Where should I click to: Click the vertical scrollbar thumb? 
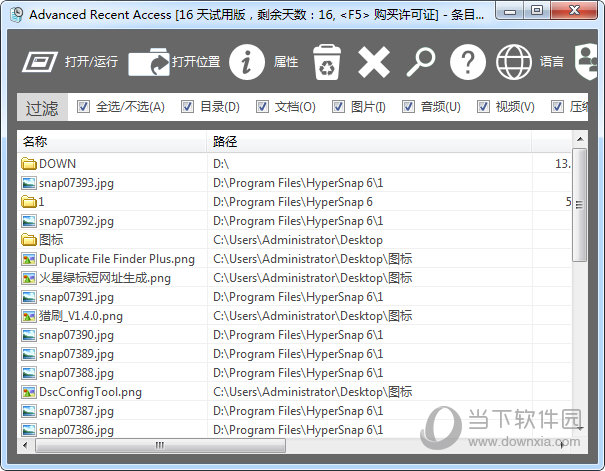(x=580, y=205)
